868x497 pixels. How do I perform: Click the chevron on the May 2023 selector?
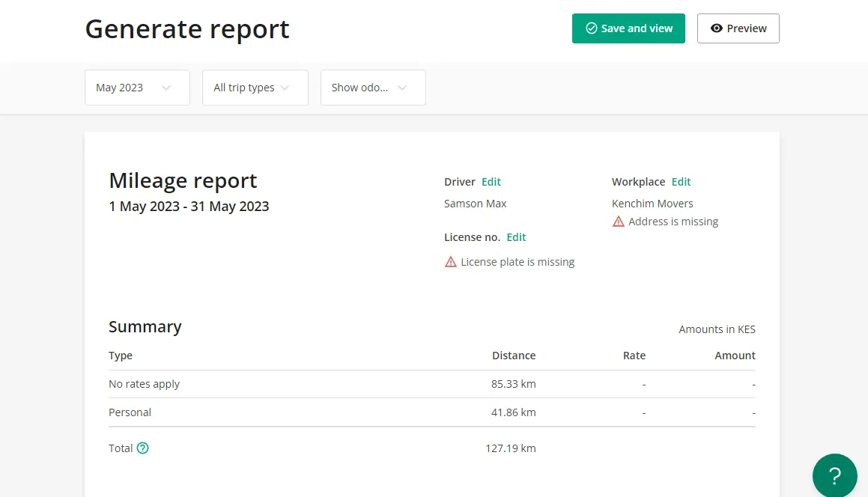[x=166, y=88]
